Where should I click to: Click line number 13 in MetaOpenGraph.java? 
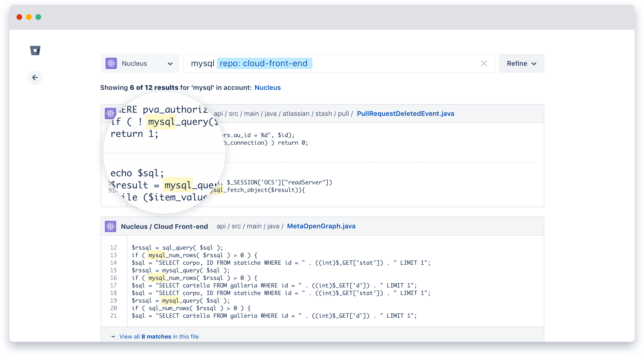[x=114, y=255]
